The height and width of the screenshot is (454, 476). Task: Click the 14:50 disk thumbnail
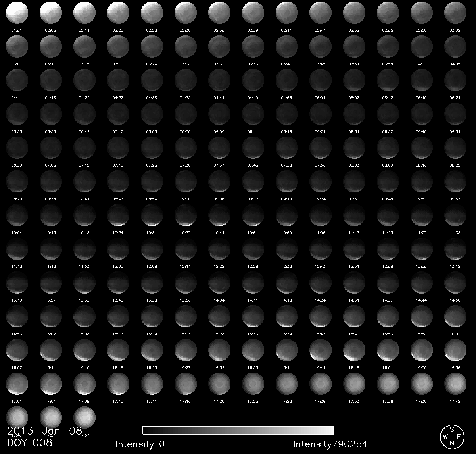click(x=455, y=283)
